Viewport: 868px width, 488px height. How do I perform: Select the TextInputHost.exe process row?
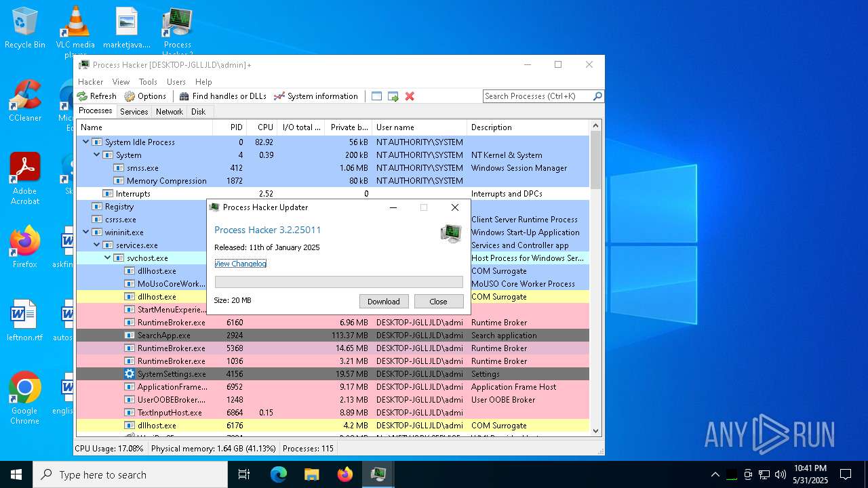click(332, 413)
